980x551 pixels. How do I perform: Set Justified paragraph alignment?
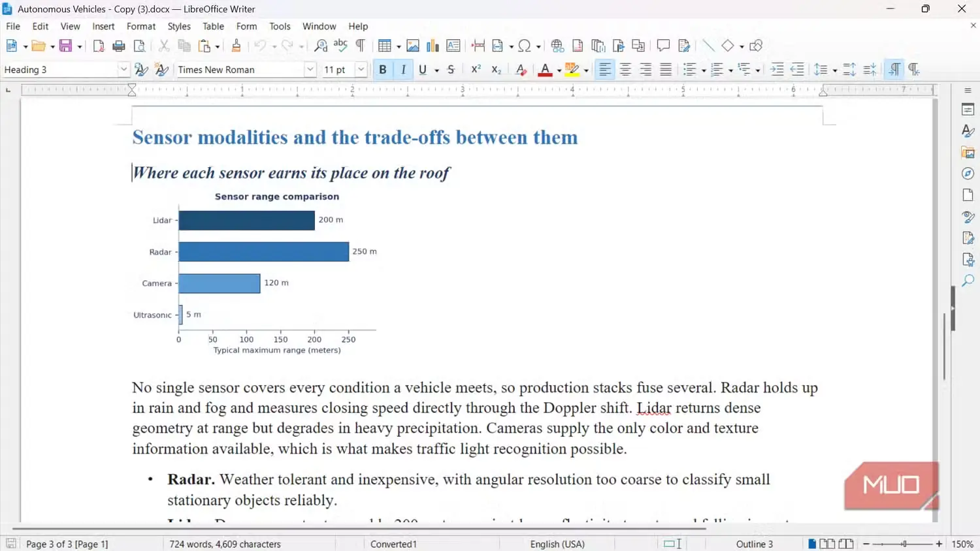pyautogui.click(x=666, y=70)
